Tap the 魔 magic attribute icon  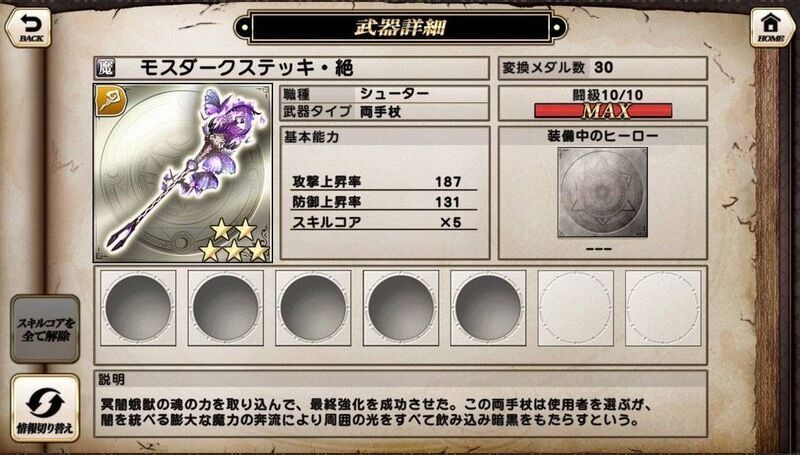pos(106,68)
